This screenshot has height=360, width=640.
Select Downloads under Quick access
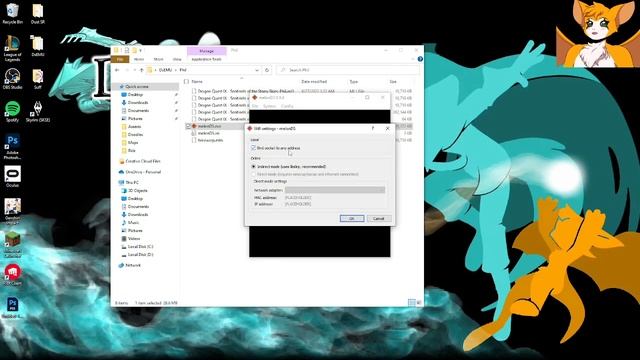click(138, 102)
